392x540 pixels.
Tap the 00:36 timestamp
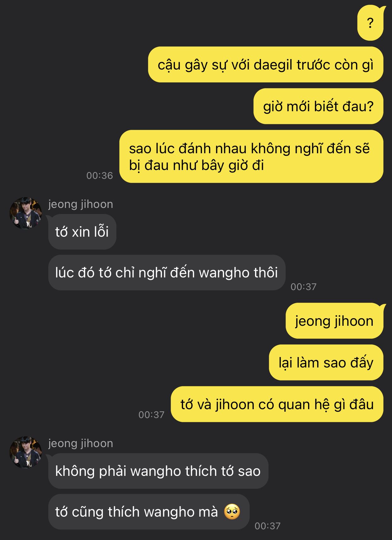[100, 175]
